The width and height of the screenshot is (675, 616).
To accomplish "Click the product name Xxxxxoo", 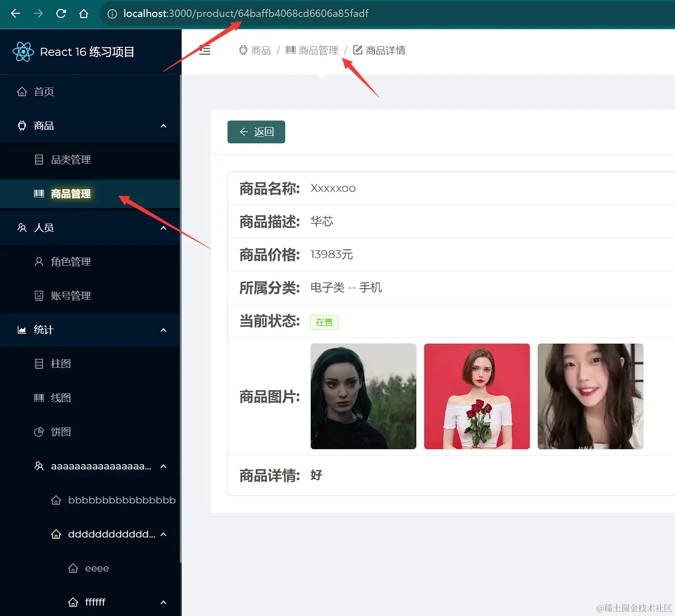I will [333, 189].
